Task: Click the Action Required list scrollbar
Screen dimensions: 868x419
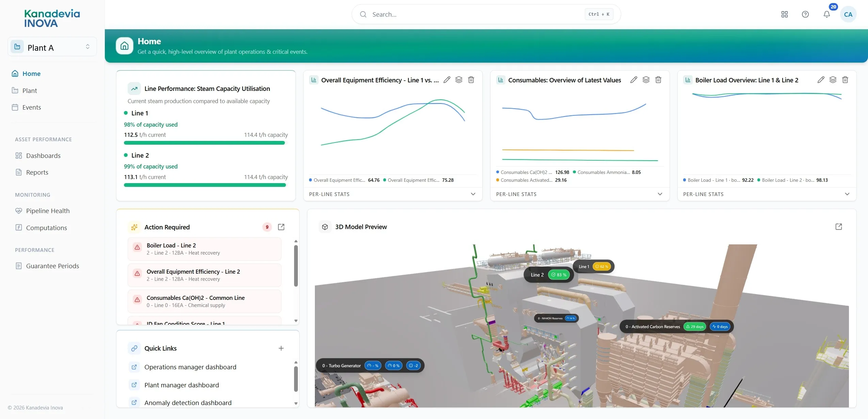Action: point(296,265)
